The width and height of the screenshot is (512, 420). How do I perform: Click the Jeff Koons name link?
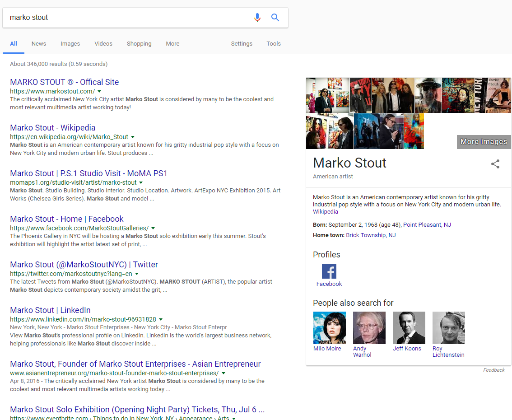coord(407,349)
